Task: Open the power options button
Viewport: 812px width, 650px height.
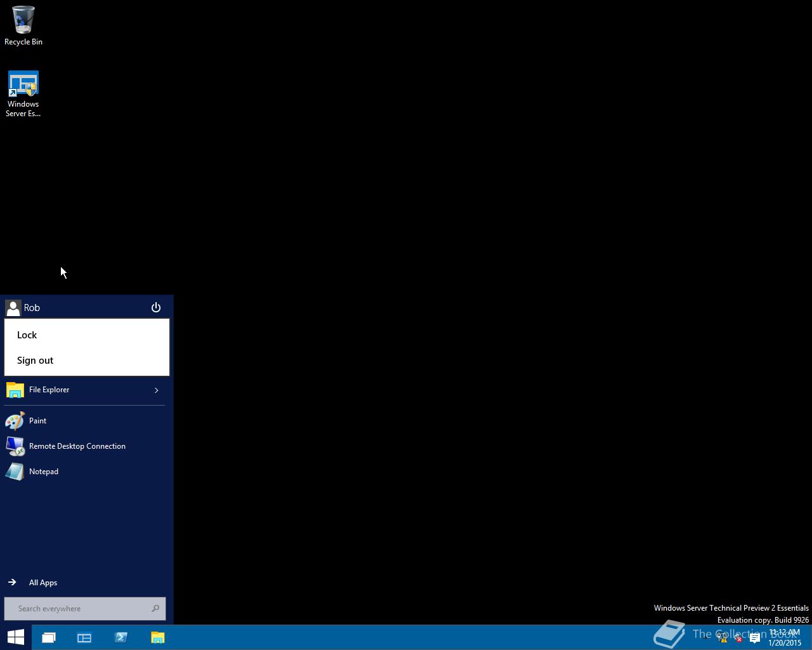Action: coord(156,308)
